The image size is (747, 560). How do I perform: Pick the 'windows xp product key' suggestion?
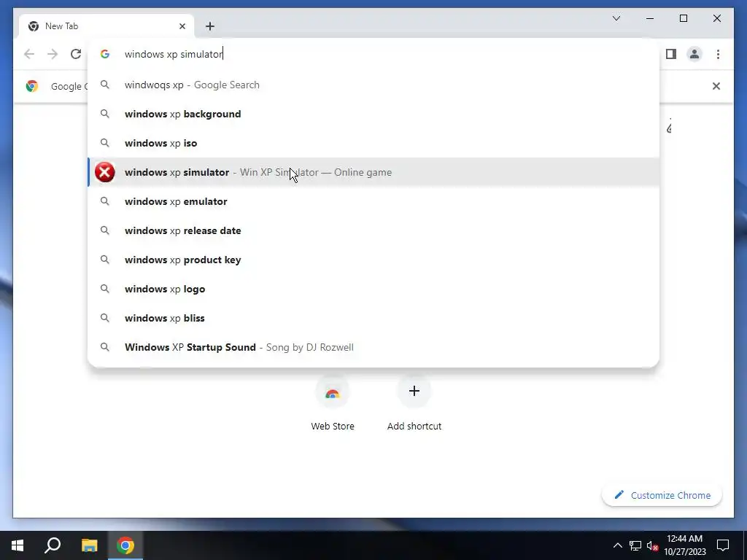373,260
